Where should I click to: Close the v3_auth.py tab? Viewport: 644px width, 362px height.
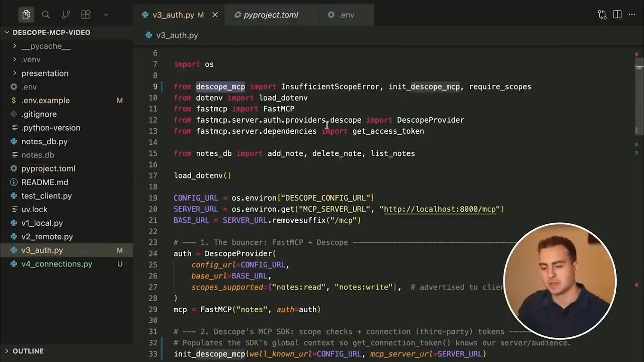tap(215, 15)
